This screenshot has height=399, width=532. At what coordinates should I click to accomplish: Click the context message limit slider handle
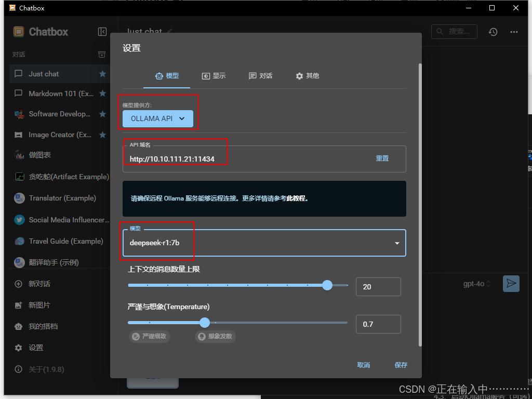[x=327, y=285]
